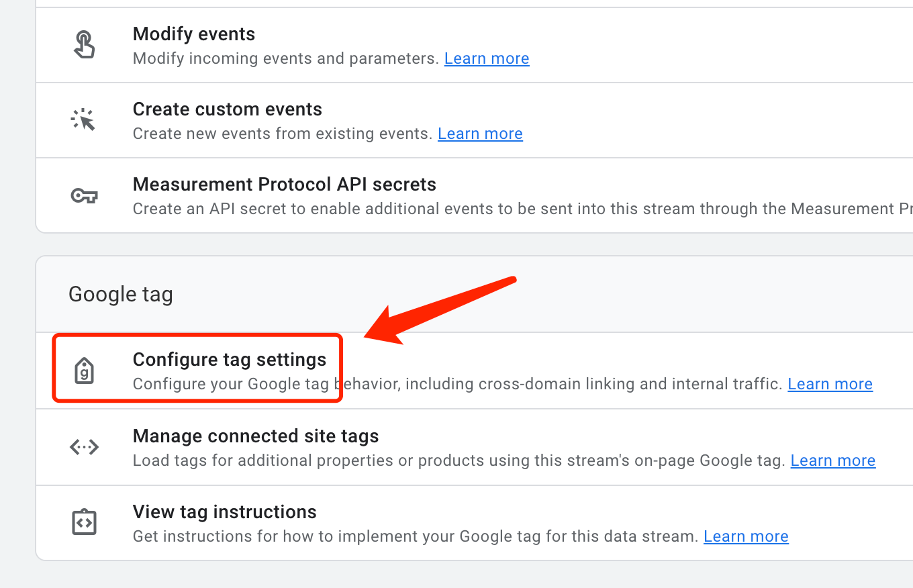The width and height of the screenshot is (913, 588).
Task: Open Manage connected site tags
Action: click(x=256, y=436)
